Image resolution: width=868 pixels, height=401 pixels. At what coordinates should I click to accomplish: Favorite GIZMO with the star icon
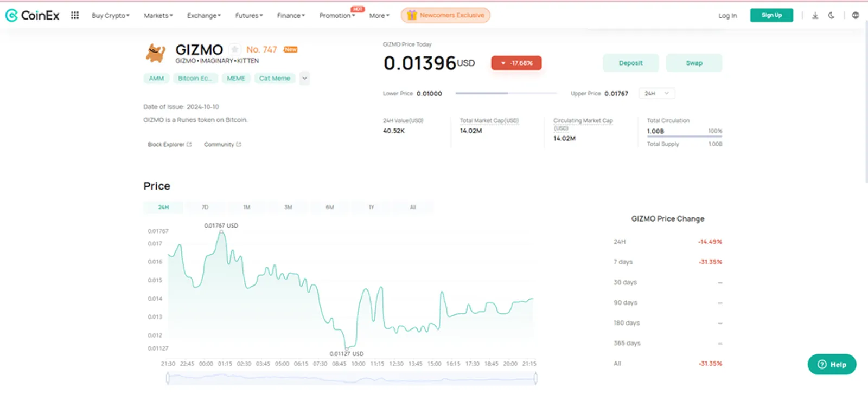[x=235, y=49]
